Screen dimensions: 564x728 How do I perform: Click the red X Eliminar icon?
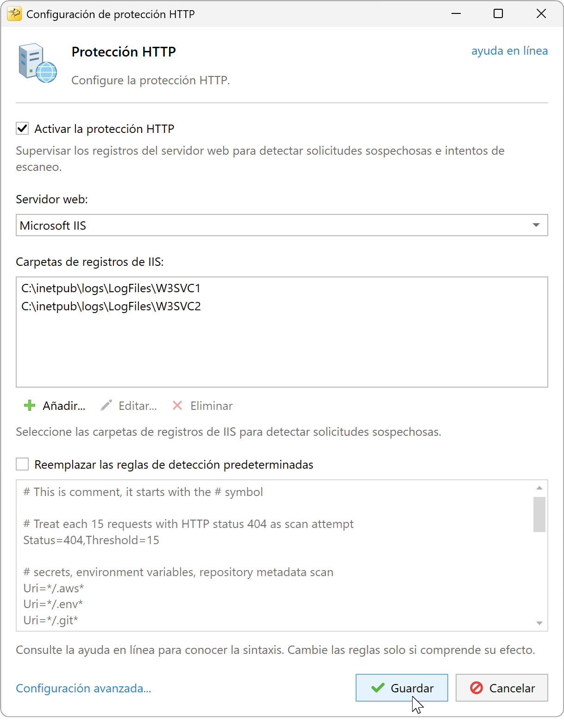pyautogui.click(x=177, y=406)
